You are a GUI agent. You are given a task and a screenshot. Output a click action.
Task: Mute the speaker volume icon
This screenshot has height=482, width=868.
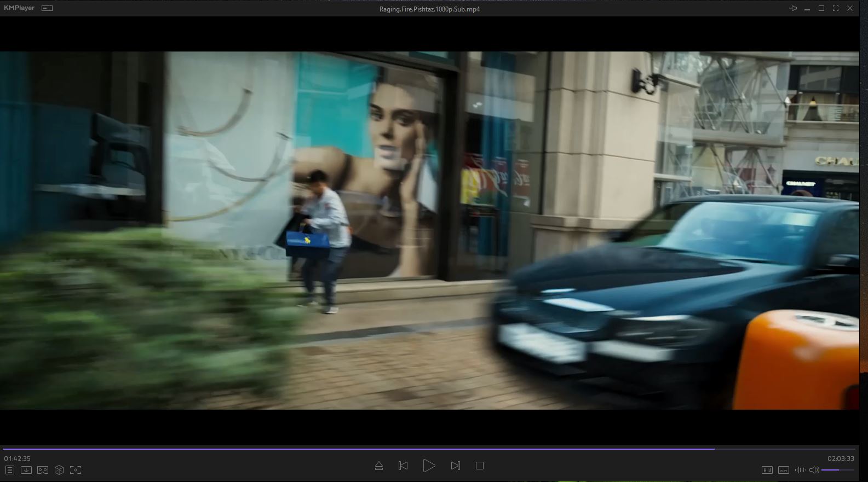pos(814,470)
